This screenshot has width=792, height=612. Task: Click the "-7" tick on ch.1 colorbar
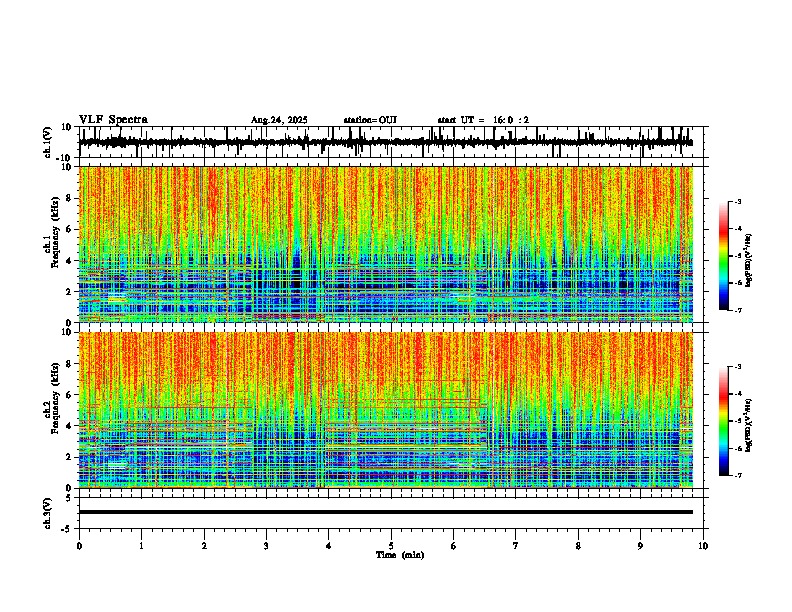[x=737, y=310]
